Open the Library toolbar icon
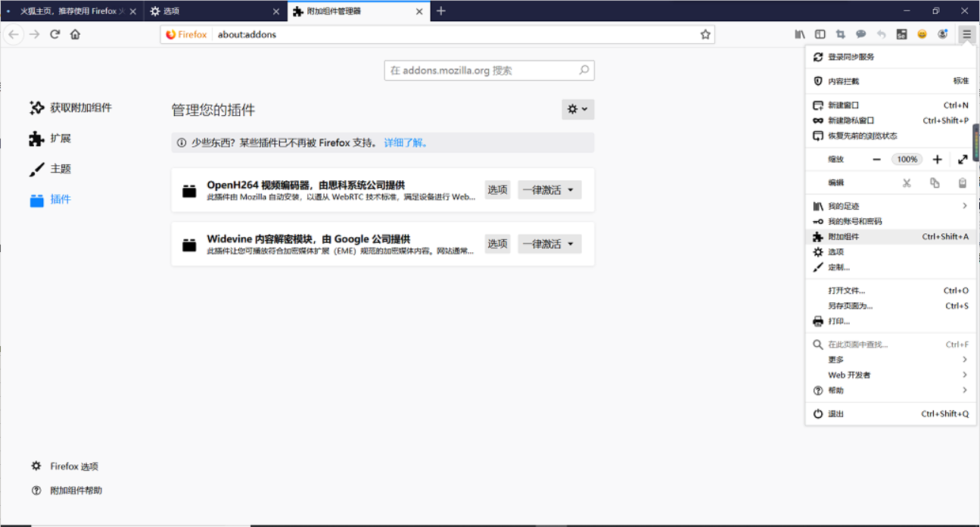This screenshot has width=980, height=527. [x=800, y=34]
